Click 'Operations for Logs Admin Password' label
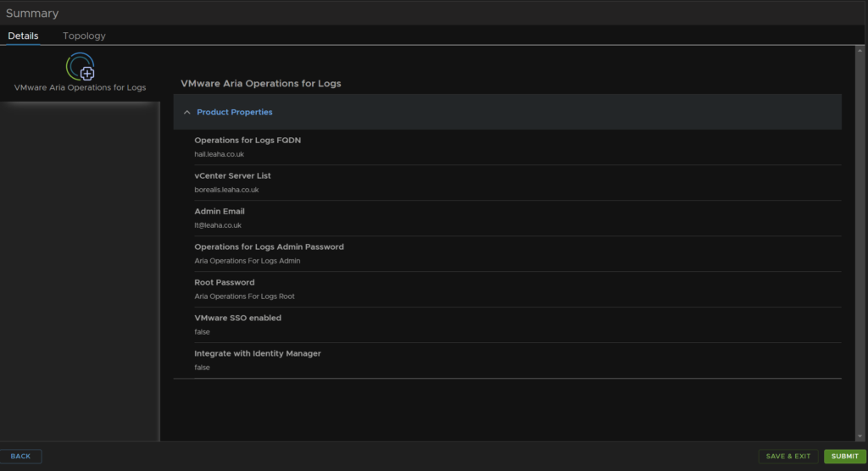868x471 pixels. pyautogui.click(x=269, y=247)
